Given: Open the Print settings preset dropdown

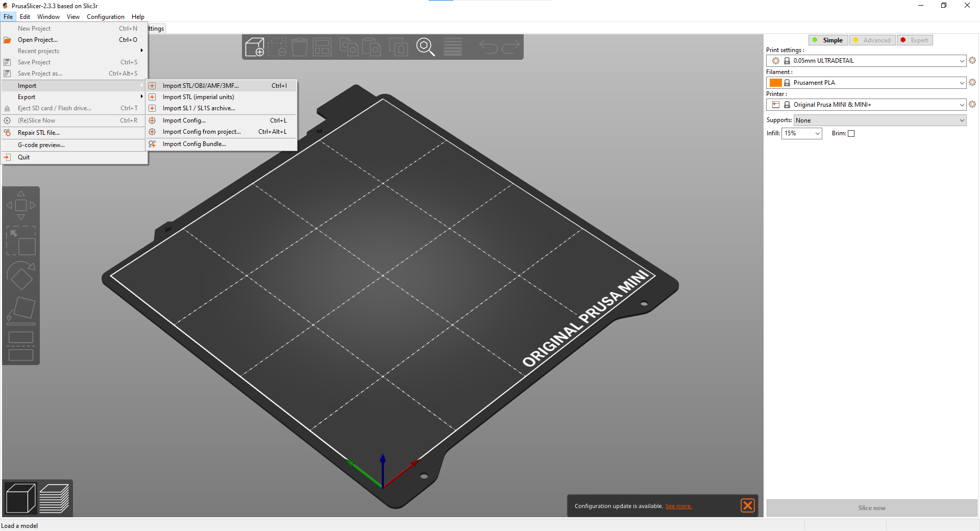Looking at the screenshot, I should coord(866,61).
